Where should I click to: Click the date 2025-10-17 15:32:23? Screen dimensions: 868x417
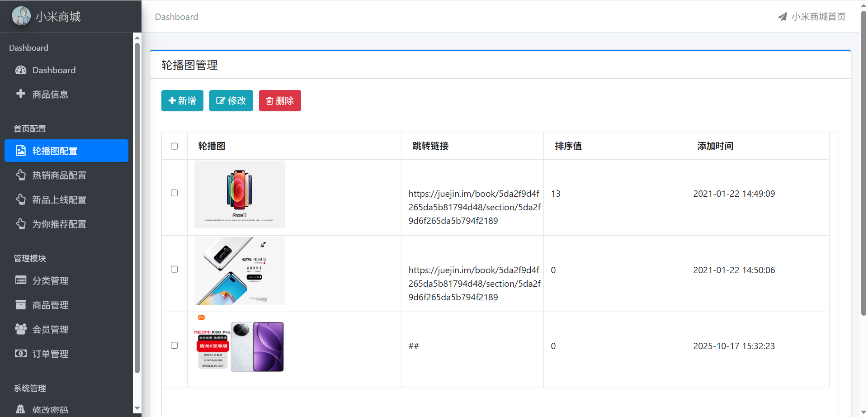point(734,346)
